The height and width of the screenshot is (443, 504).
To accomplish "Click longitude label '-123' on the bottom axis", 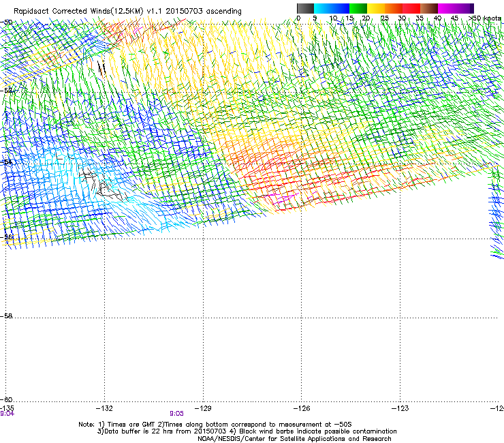I will (x=400, y=408).
